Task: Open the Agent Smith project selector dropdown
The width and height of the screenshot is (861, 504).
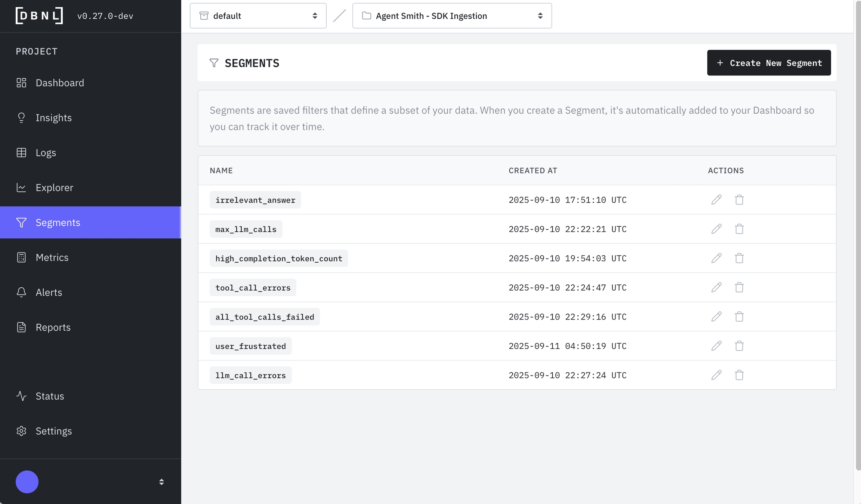Action: [x=452, y=16]
